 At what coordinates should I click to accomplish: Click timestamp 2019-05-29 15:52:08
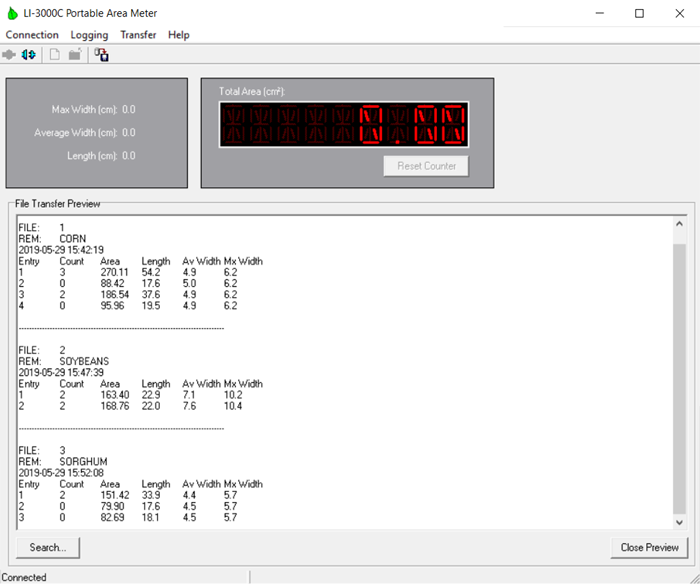coord(61,473)
